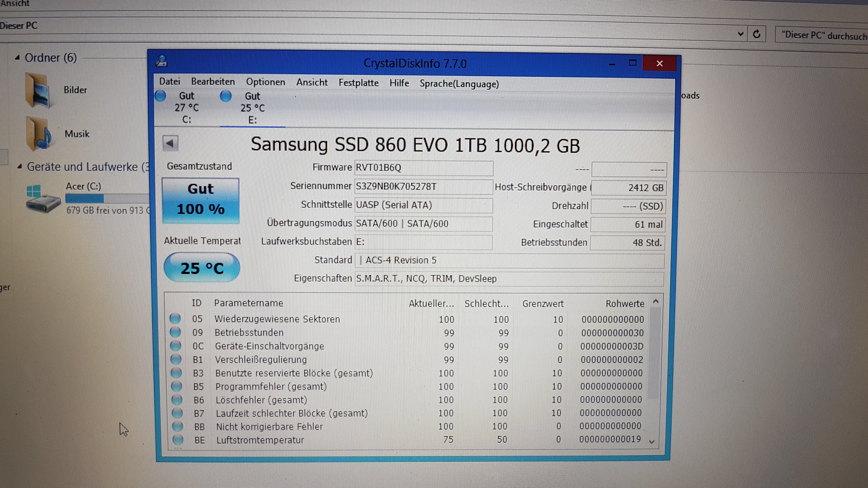
Task: Click the Explorer refresh icon
Action: pos(757,34)
